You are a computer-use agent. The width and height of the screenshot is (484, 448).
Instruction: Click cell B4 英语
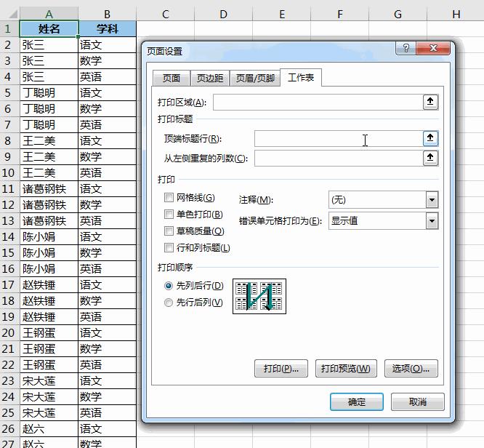coord(107,76)
